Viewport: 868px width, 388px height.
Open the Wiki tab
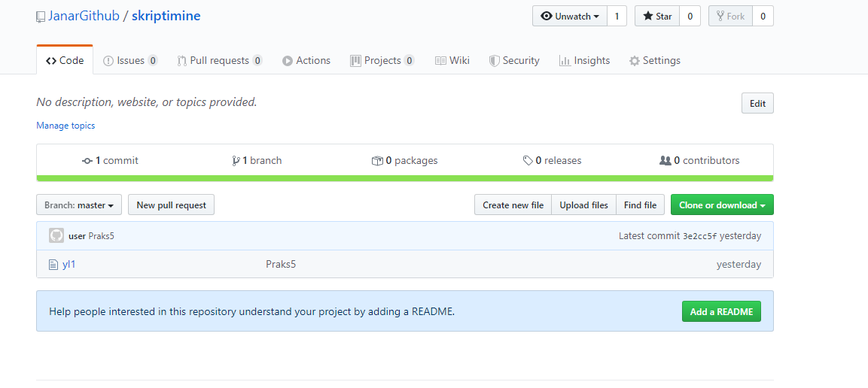point(452,60)
